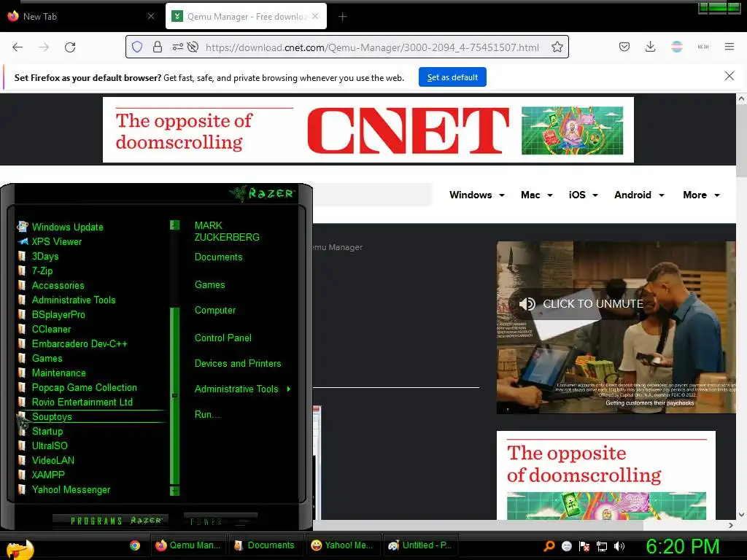The image size is (747, 560).
Task: Open the Firefox hamburger menu
Action: [x=729, y=47]
